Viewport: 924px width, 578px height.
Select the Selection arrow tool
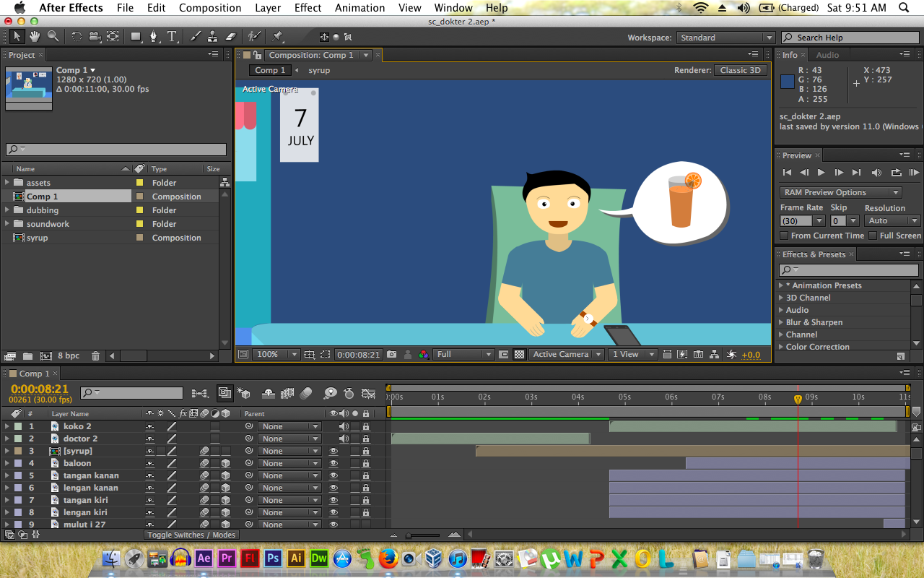[x=17, y=36]
